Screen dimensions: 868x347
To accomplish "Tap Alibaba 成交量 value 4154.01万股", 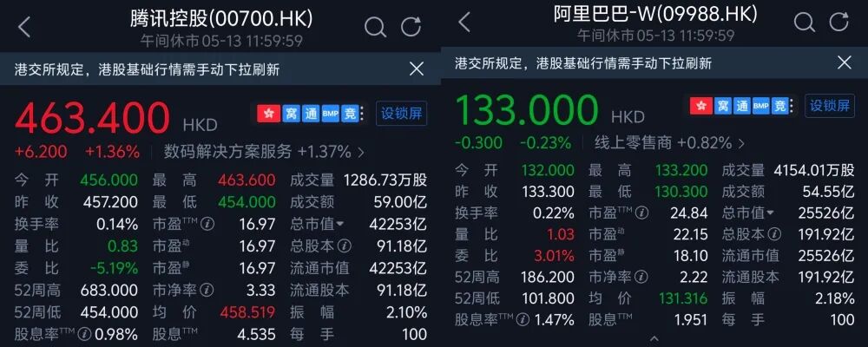I will coord(813,170).
